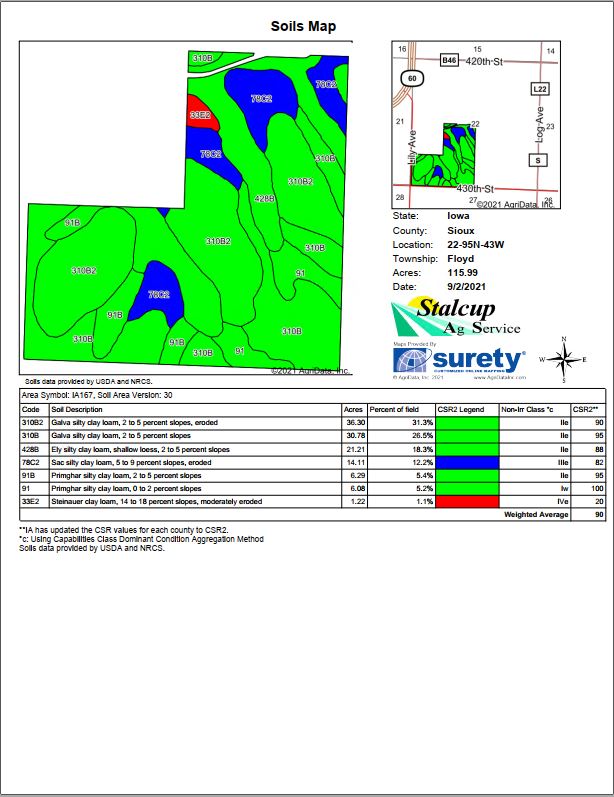This screenshot has width=614, height=797.
Task: Click the Capabilities Class aggregation footnote
Action: pyautogui.click(x=142, y=539)
